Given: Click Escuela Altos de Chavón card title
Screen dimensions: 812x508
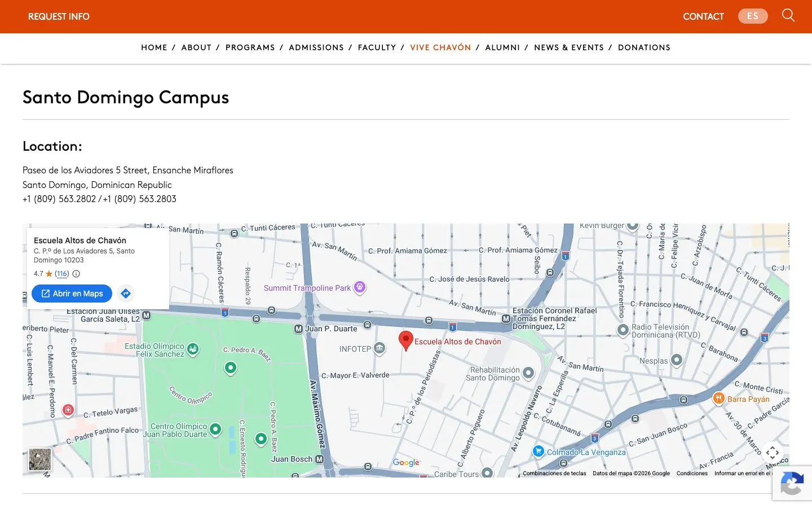Looking at the screenshot, I should pos(80,240).
